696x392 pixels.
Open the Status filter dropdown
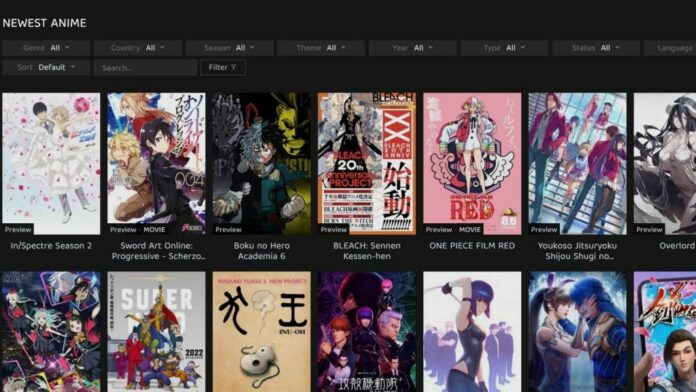coord(596,48)
